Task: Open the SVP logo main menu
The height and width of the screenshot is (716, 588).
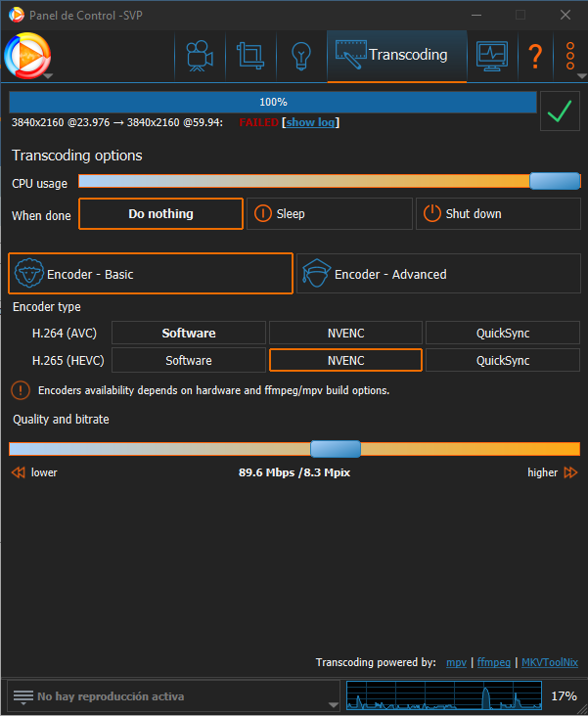Action: pos(27,56)
